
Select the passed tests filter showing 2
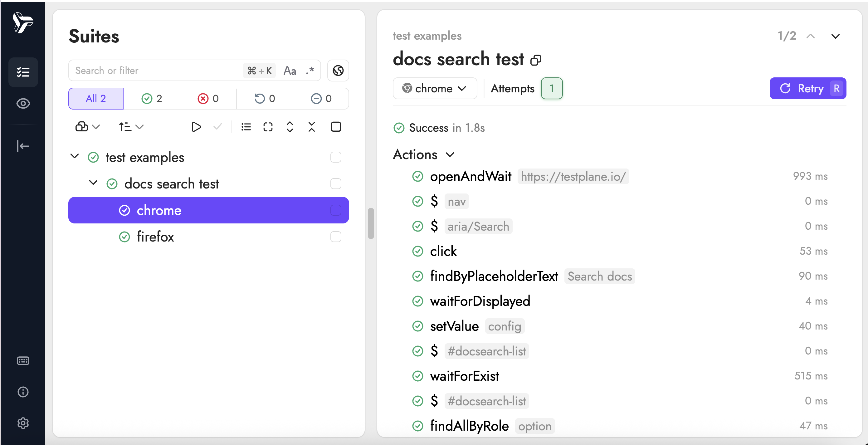152,98
